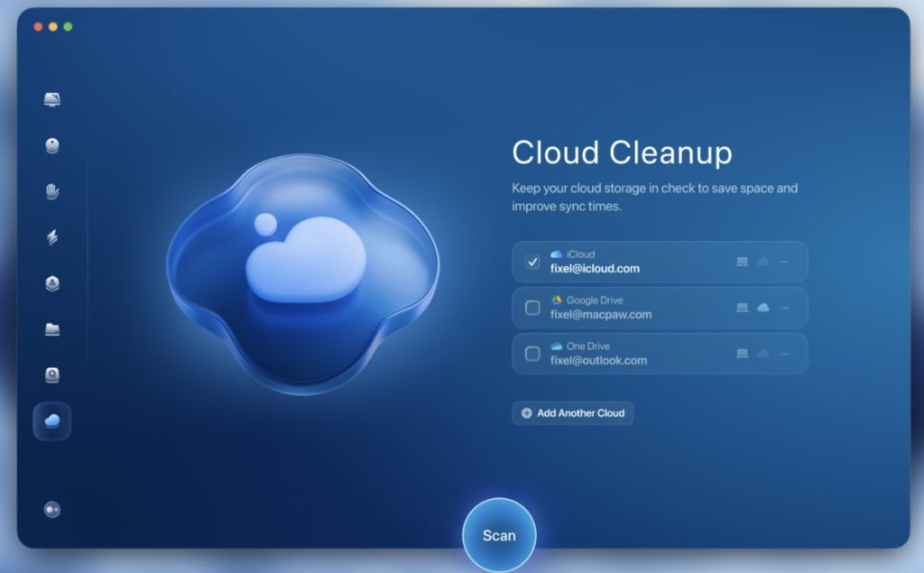Image resolution: width=924 pixels, height=573 pixels.
Task: Open the more options menu for Google Drive
Action: [784, 308]
